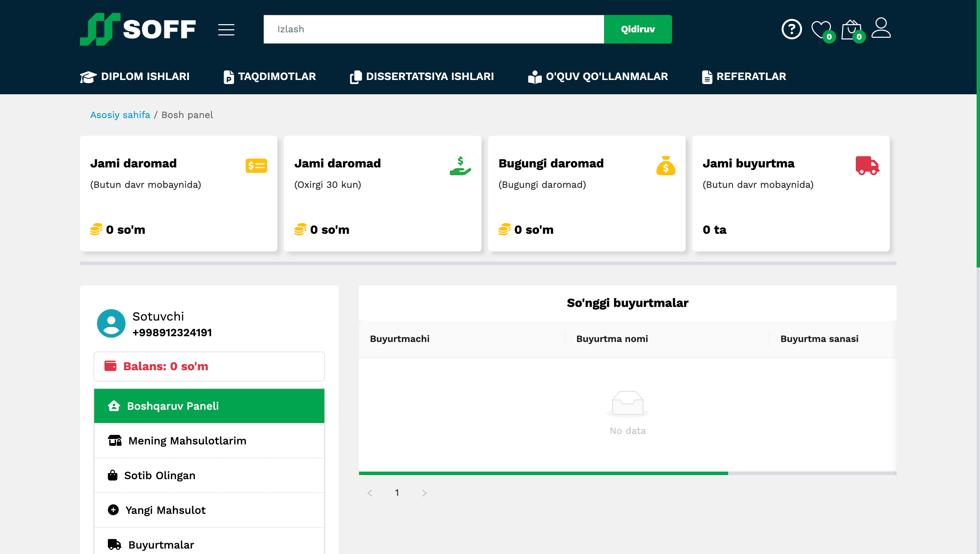Screen dimensions: 980x554
Task: Click the phone number +998912324191
Action: 172,332
